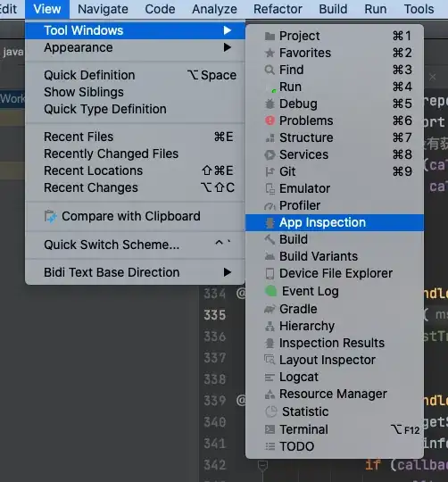The image size is (448, 482).
Task: Open the Project tool window folder icon
Action: tap(270, 37)
